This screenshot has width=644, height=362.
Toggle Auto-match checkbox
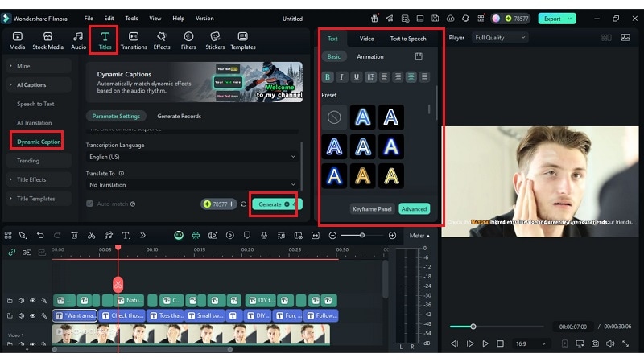(89, 204)
